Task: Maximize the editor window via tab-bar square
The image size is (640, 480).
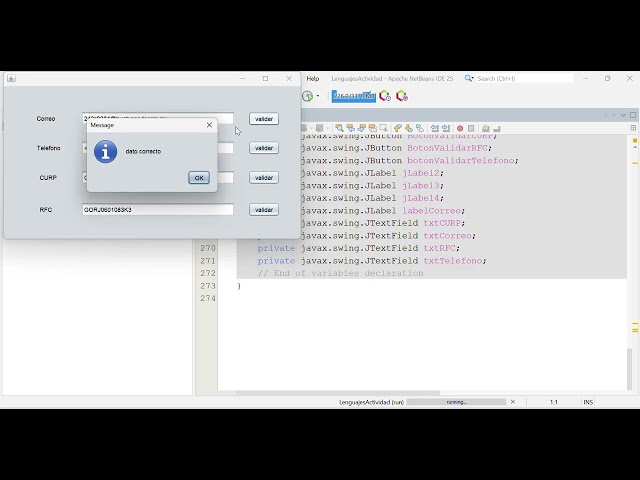Action: pos(633,116)
